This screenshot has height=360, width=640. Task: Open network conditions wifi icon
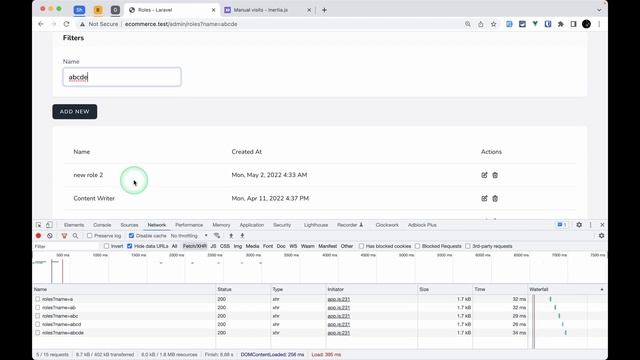[x=217, y=236]
